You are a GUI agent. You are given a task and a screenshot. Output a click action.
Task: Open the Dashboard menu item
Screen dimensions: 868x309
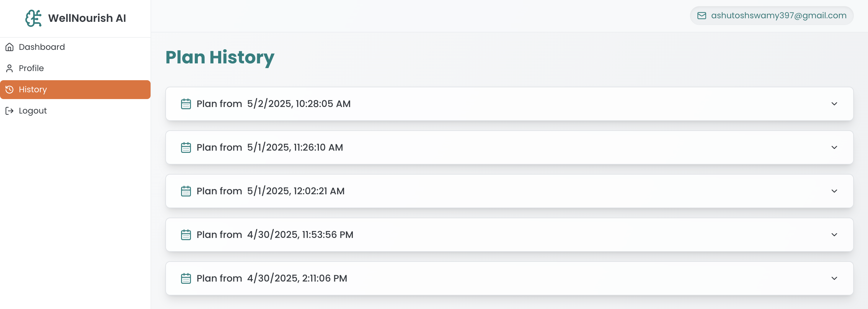click(42, 47)
